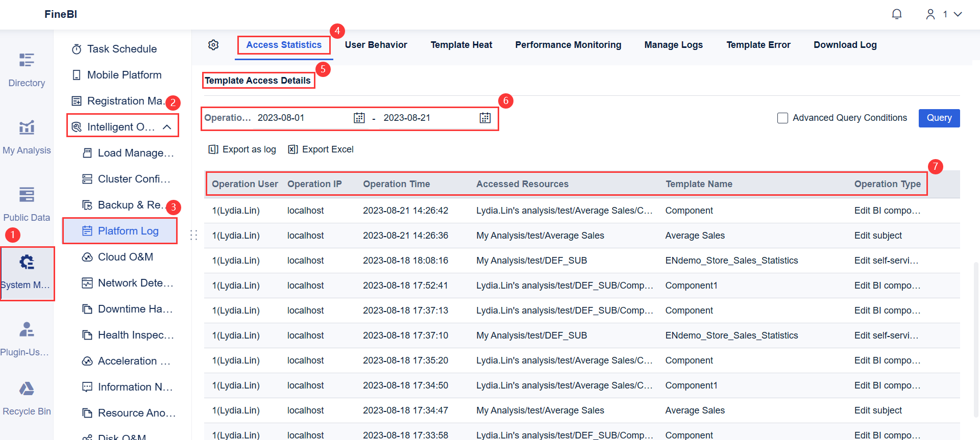Open the notifications bell icon
This screenshot has width=980, height=440.
point(897,14)
